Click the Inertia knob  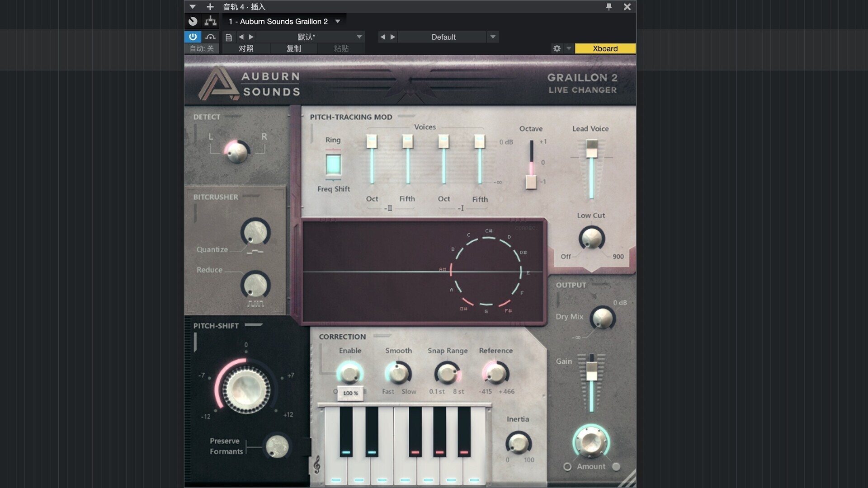[518, 443]
